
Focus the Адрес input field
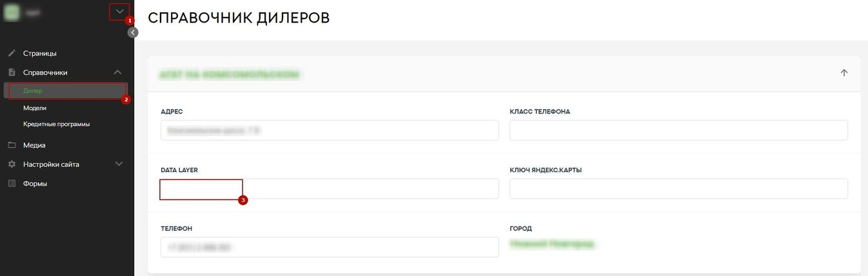pos(330,130)
